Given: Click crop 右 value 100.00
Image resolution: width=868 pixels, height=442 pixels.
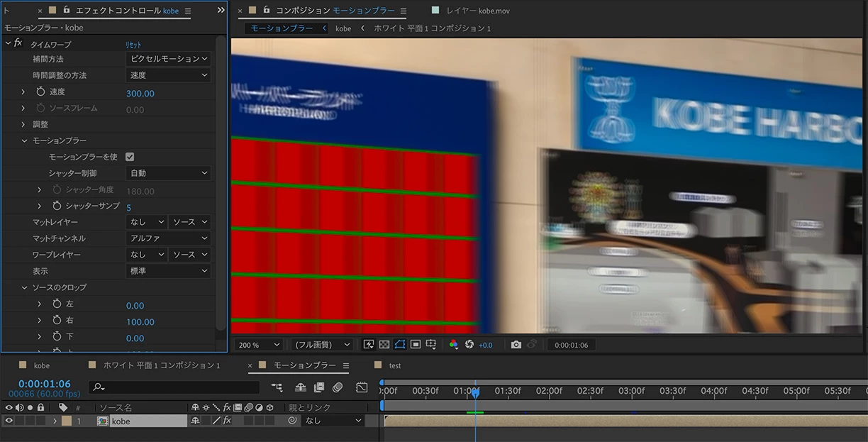Looking at the screenshot, I should pos(140,321).
